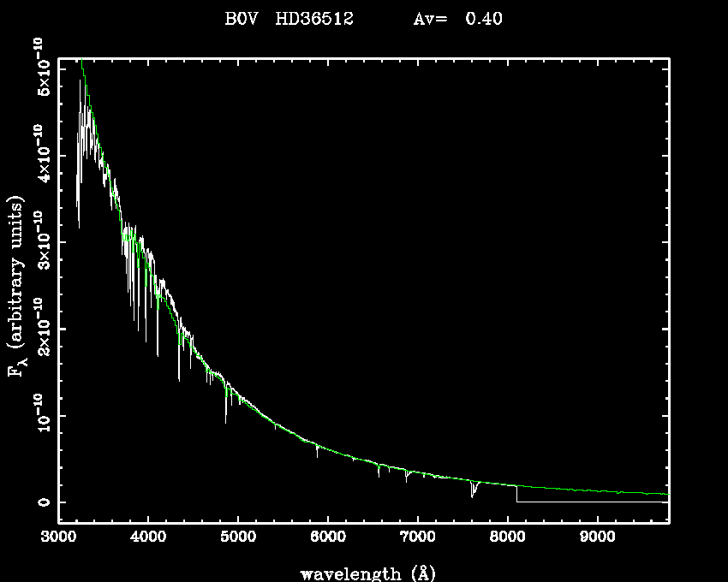Click the 6000 wavelength tick label
The width and height of the screenshot is (728, 582).
pos(328,537)
